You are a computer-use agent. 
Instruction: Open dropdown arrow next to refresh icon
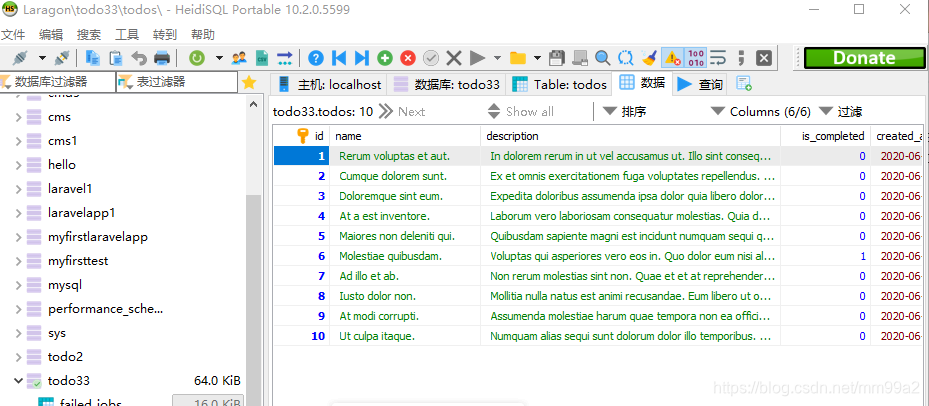(x=219, y=57)
